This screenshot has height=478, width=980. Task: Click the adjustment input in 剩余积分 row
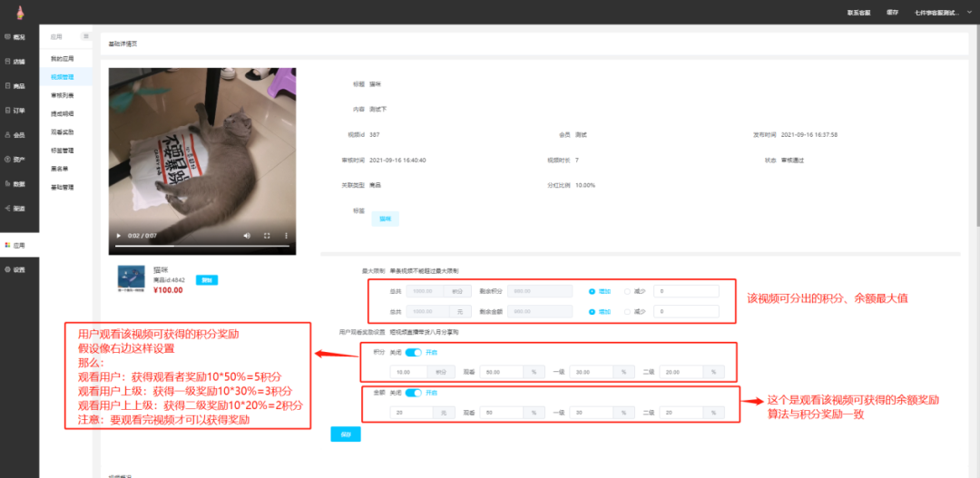pyautogui.click(x=686, y=291)
